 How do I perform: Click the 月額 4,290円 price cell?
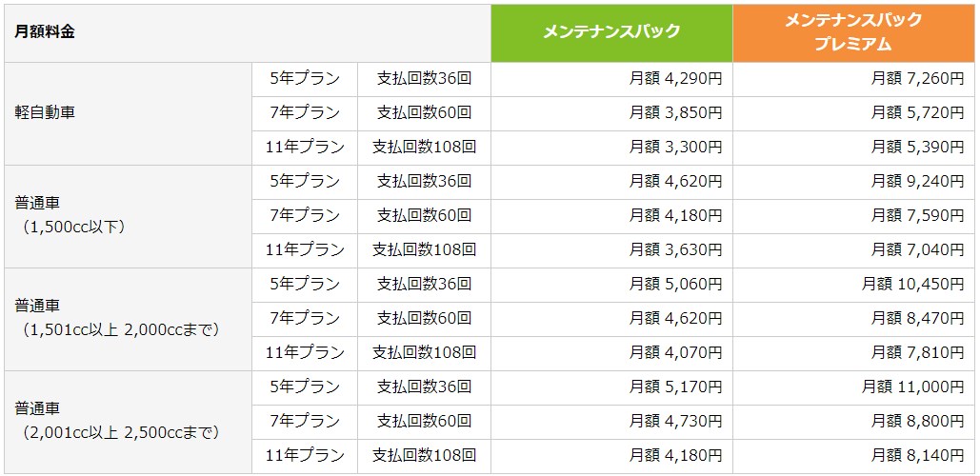pyautogui.click(x=676, y=78)
